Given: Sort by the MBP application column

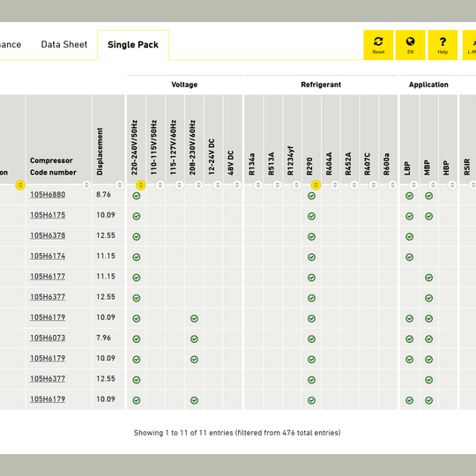Looking at the screenshot, I should coord(433,185).
